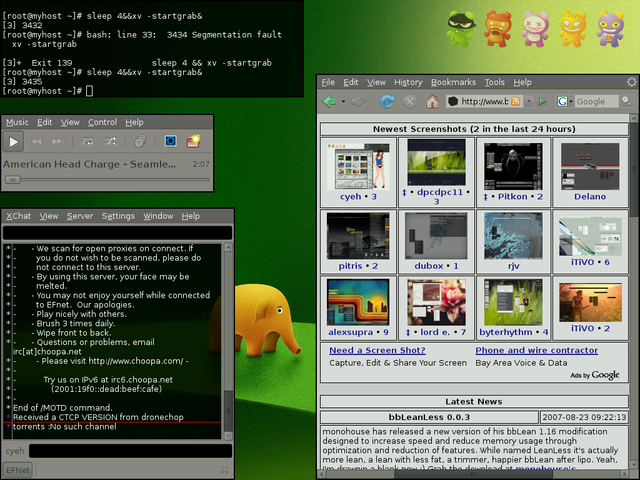The width and height of the screenshot is (640, 480).
Task: Open the Settings menu in XChat
Action: [x=118, y=216]
